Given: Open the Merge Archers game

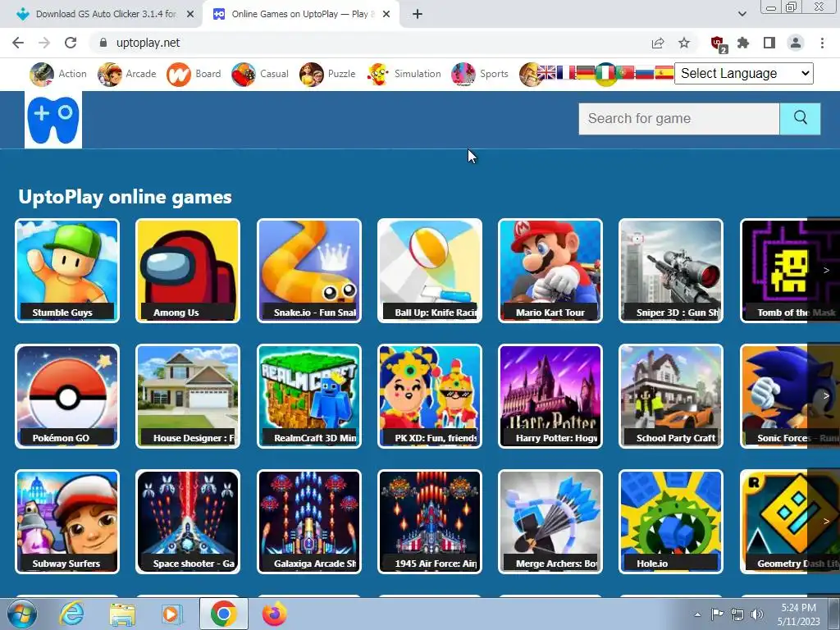Looking at the screenshot, I should click(550, 522).
